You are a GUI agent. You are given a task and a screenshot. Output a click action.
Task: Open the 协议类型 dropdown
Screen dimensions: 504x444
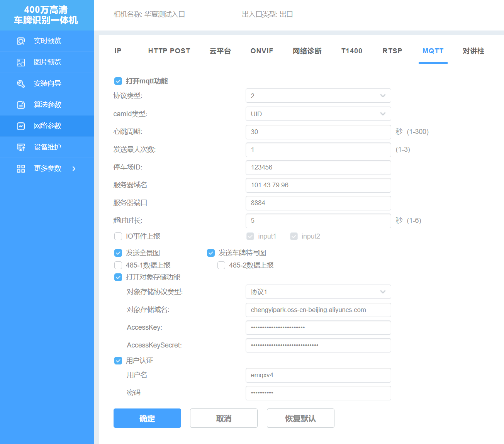pos(318,96)
